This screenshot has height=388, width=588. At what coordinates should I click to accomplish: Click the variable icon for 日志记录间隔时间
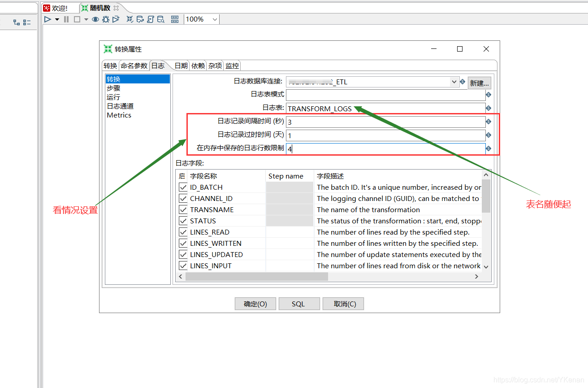tap(489, 122)
